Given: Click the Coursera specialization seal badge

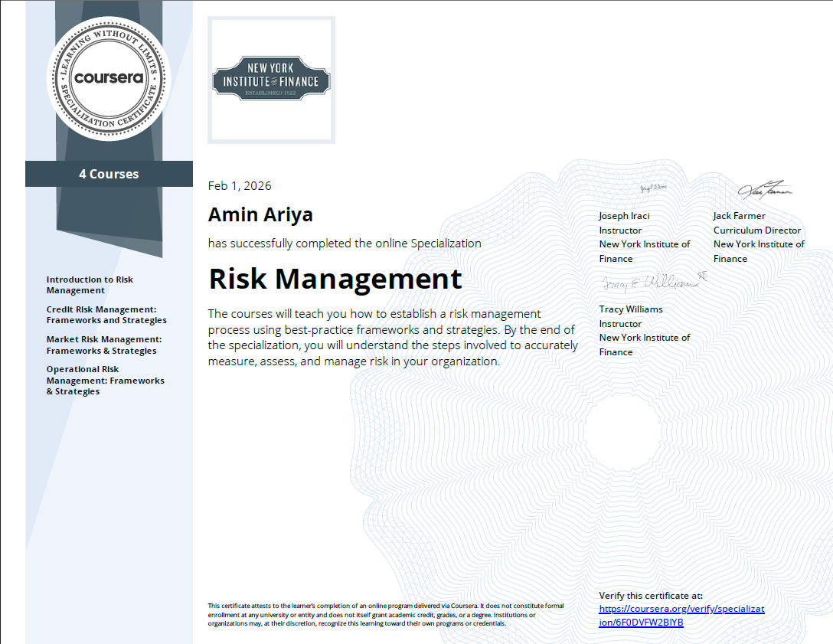Looking at the screenshot, I should (109, 79).
